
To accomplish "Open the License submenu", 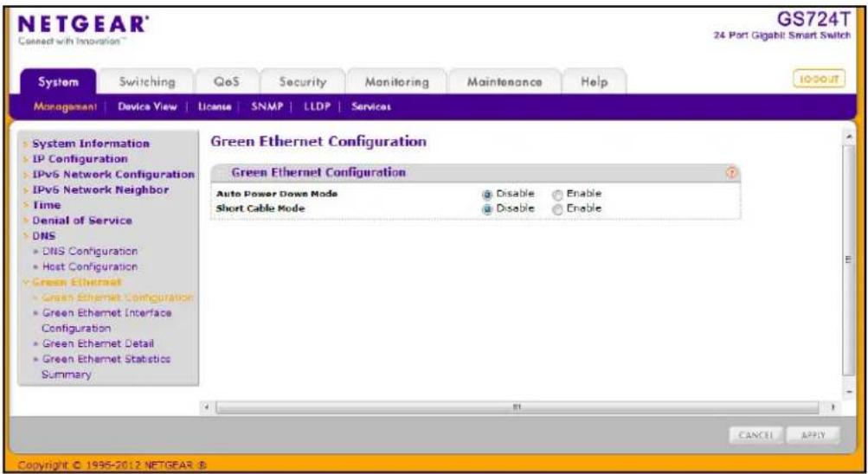I will tap(215, 106).
